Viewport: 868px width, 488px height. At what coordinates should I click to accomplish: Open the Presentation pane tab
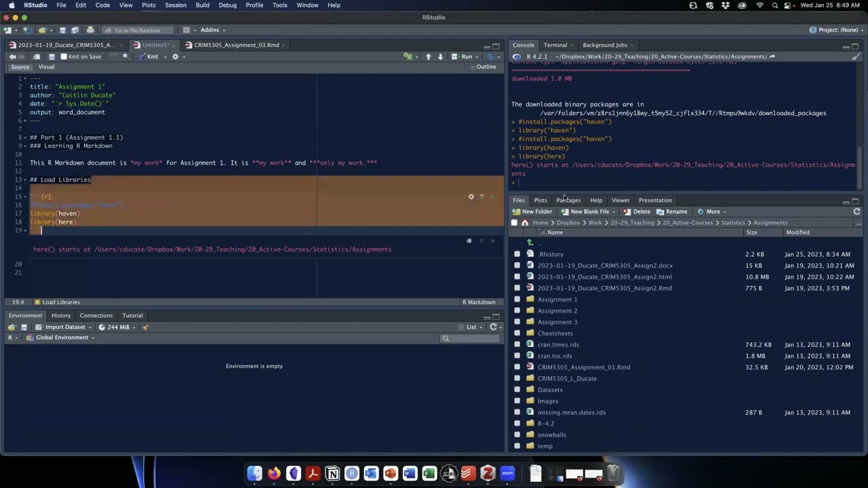(x=655, y=200)
